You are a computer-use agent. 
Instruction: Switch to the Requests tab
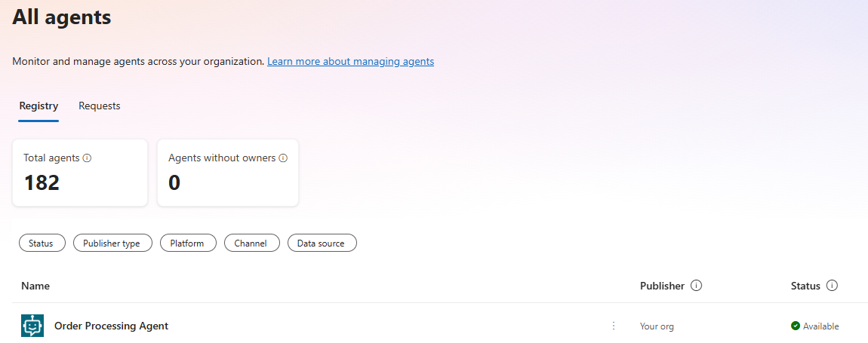click(100, 106)
